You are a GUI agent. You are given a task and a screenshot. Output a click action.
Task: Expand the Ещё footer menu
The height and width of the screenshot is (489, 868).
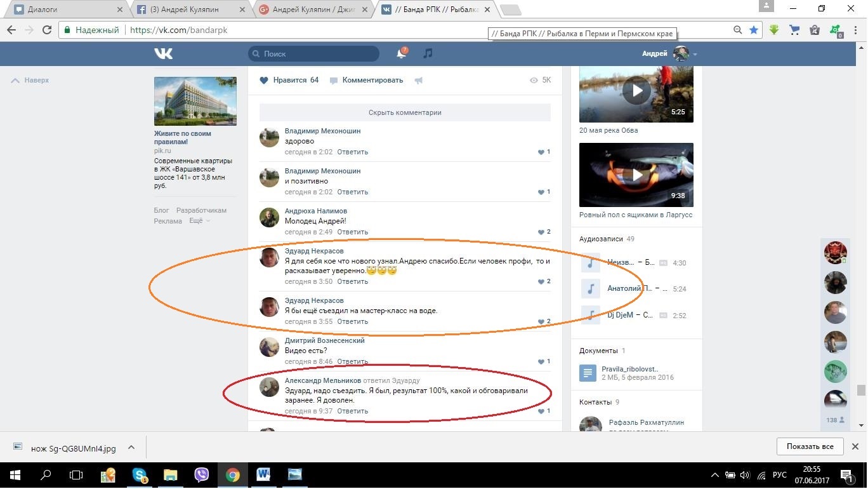(x=199, y=221)
